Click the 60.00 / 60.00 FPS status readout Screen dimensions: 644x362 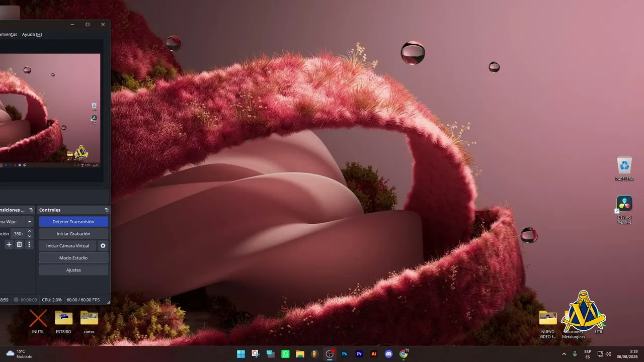click(83, 300)
